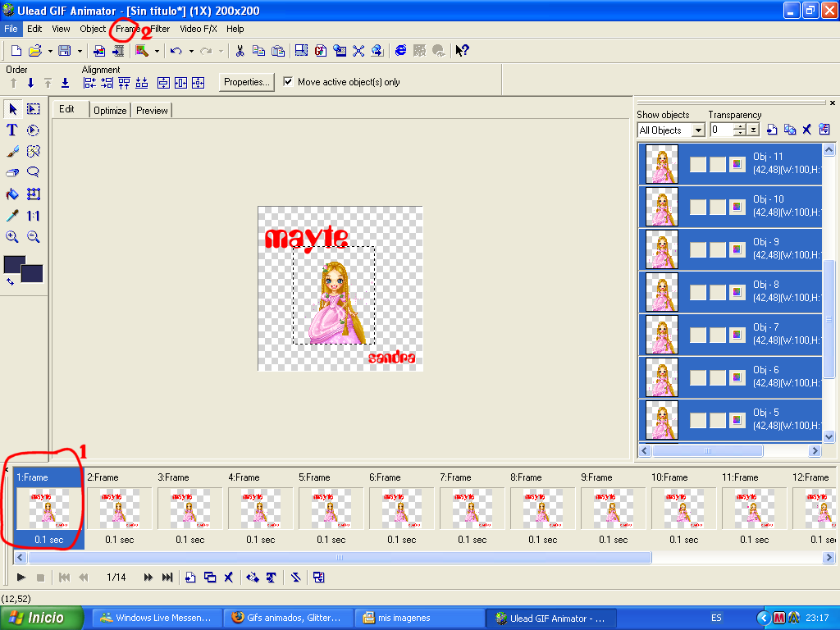The height and width of the screenshot is (630, 840).
Task: Select the 5:Frame thumbnail in timeline
Action: 331,509
